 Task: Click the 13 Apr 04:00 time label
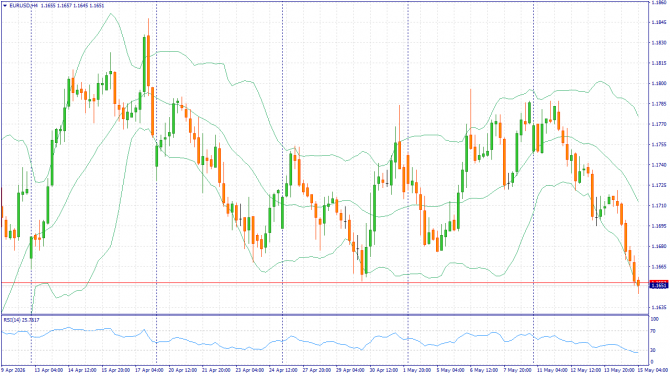point(49,370)
